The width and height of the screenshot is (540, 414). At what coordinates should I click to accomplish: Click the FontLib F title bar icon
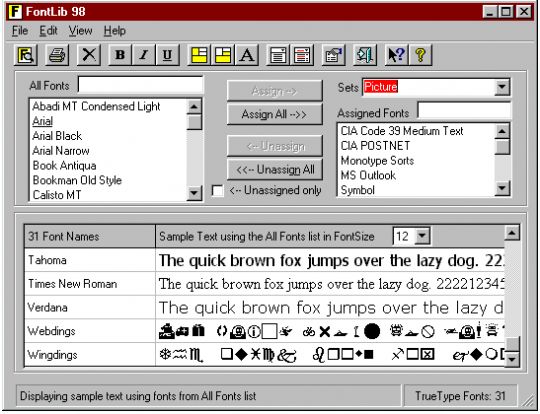coord(15,11)
